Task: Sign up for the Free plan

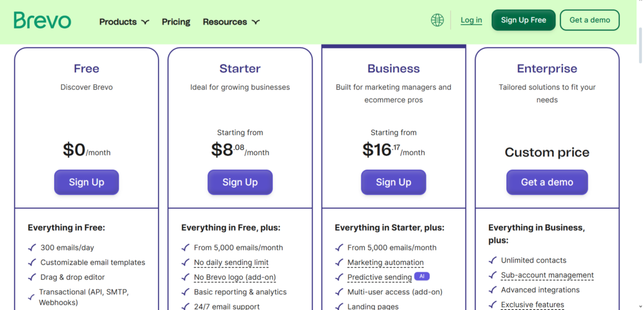Action: pyautogui.click(x=86, y=182)
